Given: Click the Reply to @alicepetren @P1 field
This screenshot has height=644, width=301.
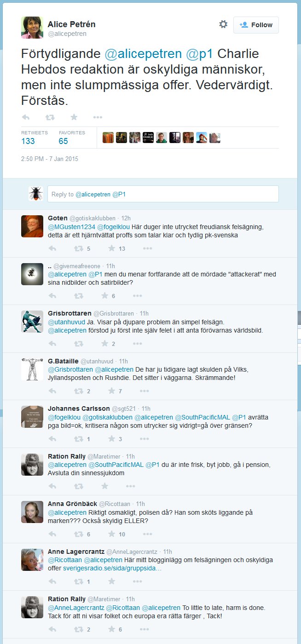Looking at the screenshot, I should pos(163,194).
